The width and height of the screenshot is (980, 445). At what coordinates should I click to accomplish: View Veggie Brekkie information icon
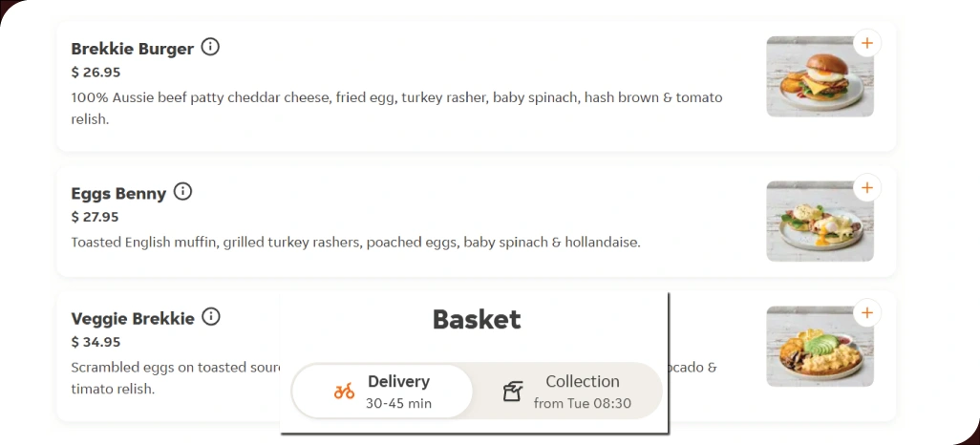click(211, 317)
